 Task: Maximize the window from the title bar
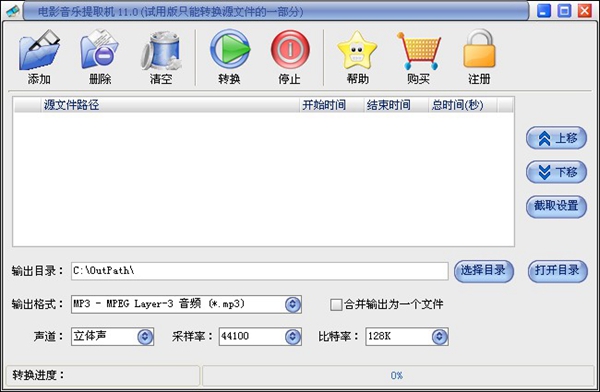[x=564, y=11]
